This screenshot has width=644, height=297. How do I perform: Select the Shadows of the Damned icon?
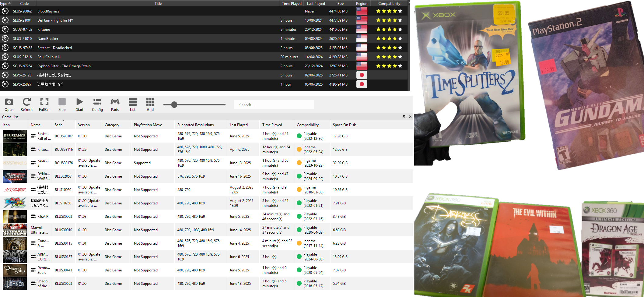click(x=15, y=284)
